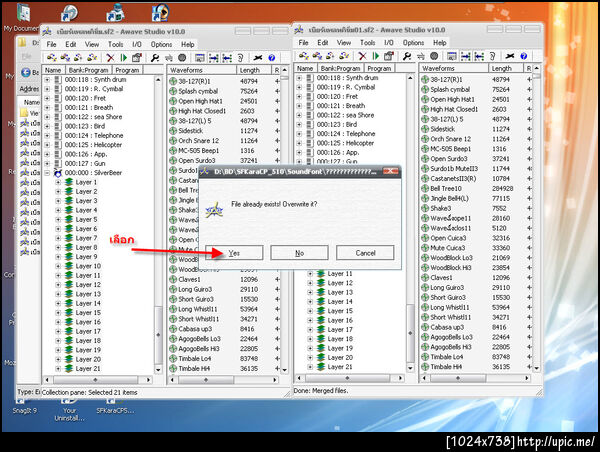Open the blue help icon, left Awave window

click(x=272, y=58)
